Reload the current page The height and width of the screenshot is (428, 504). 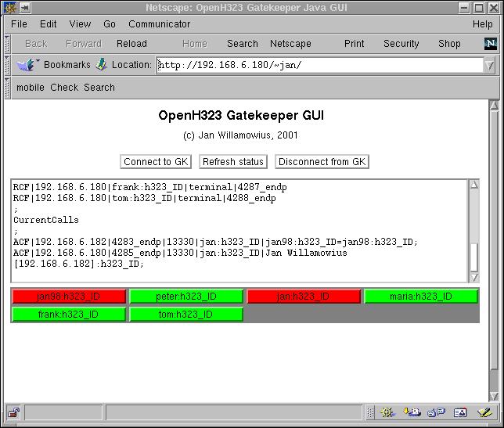coord(131,44)
